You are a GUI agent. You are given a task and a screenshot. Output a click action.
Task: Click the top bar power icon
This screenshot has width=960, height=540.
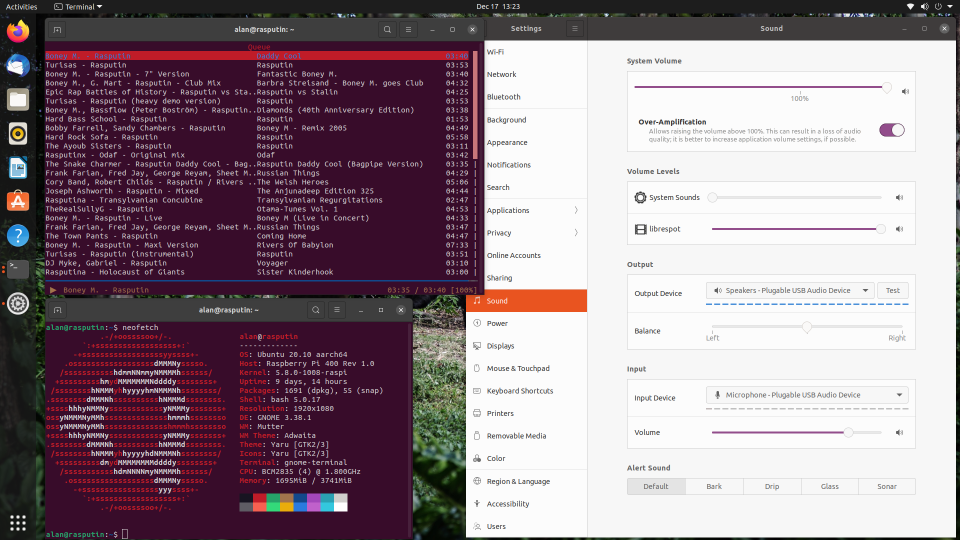click(938, 7)
